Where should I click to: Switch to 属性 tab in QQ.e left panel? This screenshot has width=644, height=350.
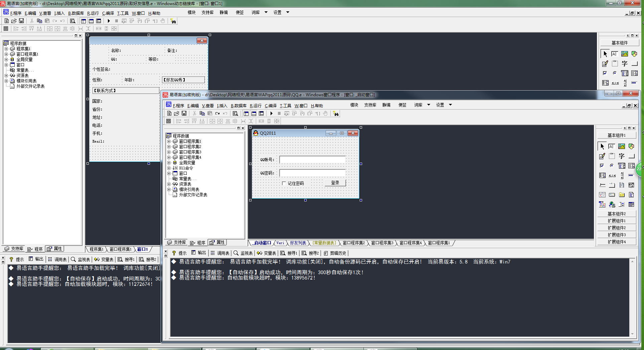[x=217, y=242]
